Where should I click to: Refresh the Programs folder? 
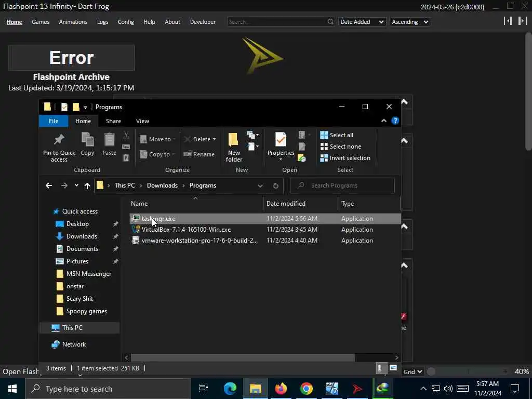[x=276, y=185]
